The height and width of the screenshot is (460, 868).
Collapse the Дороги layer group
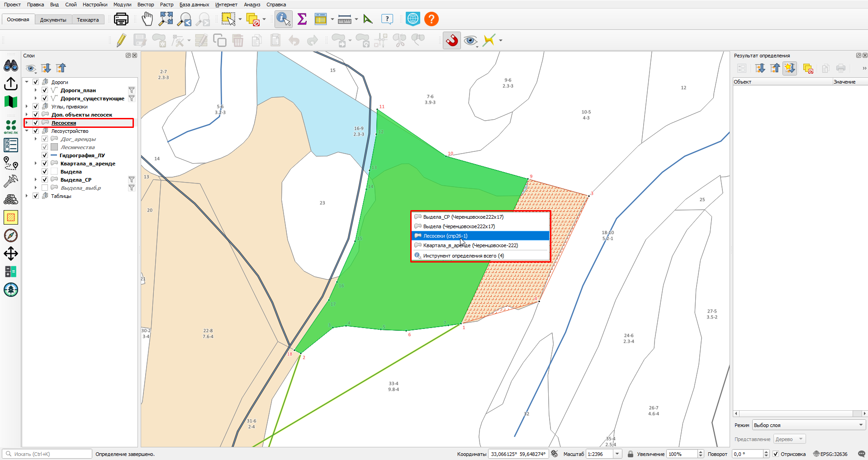(x=27, y=82)
